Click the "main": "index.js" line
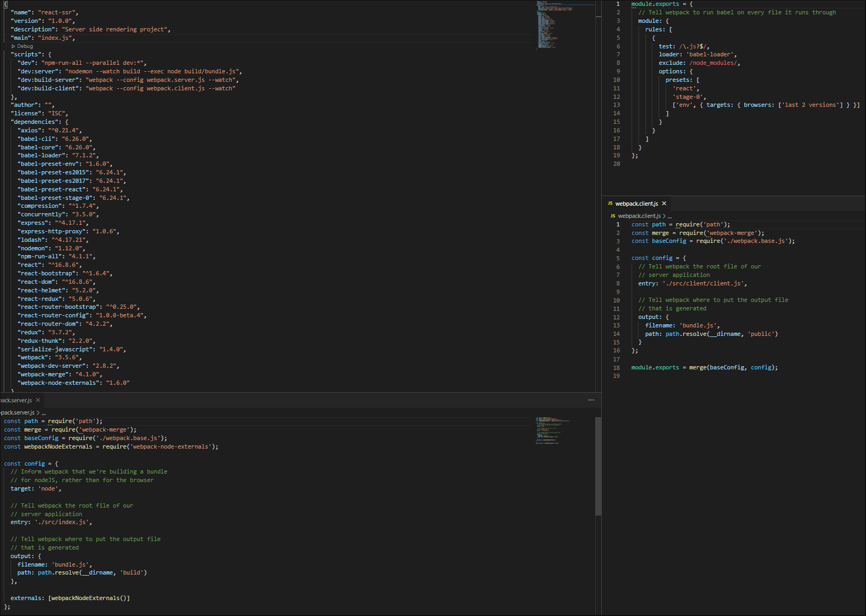Image resolution: width=866 pixels, height=616 pixels. coord(43,38)
